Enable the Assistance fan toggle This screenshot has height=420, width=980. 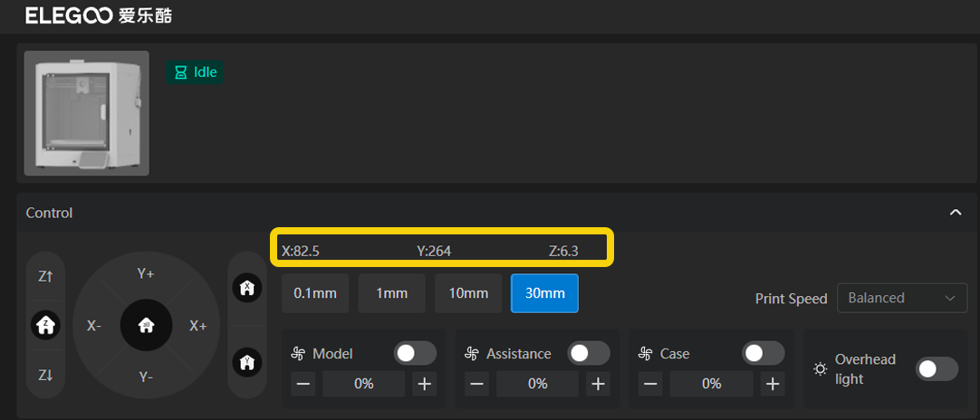point(589,353)
